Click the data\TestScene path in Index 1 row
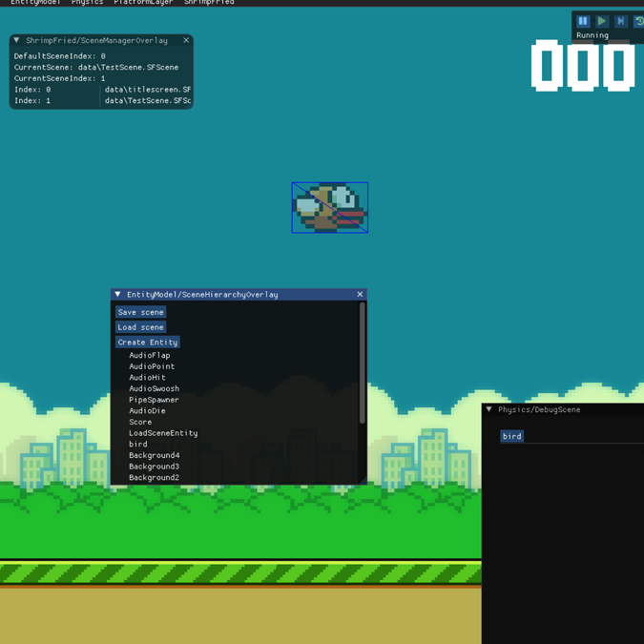The image size is (644, 644). [148, 100]
